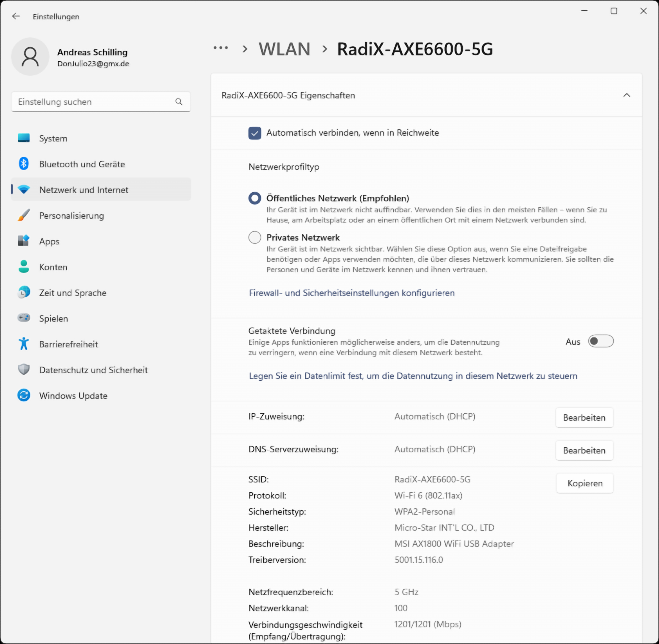Open the breadcrumb ellipsis menu
Screen dimensions: 659x644
[x=221, y=48]
